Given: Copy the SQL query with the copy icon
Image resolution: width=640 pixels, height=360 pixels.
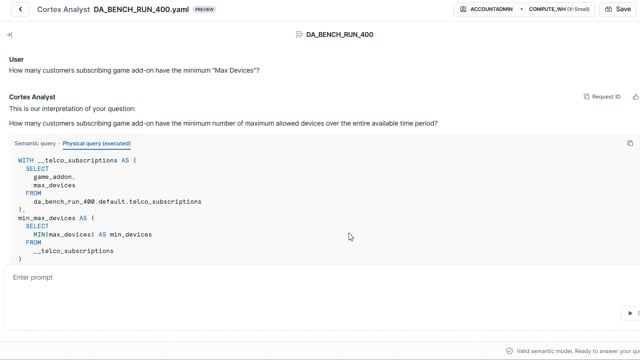Looking at the screenshot, I should click(630, 143).
